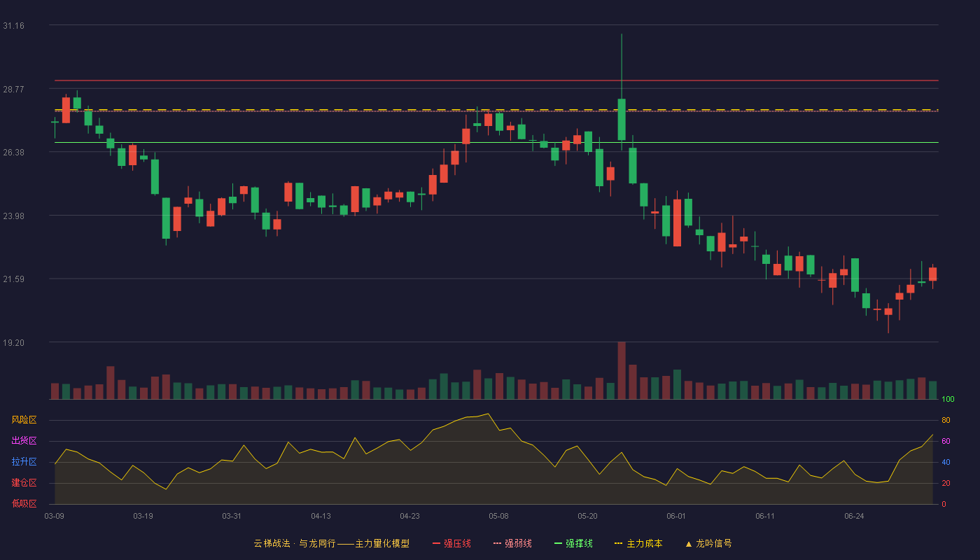Click the tallest red volume bar
The image size is (980, 560).
click(x=622, y=370)
